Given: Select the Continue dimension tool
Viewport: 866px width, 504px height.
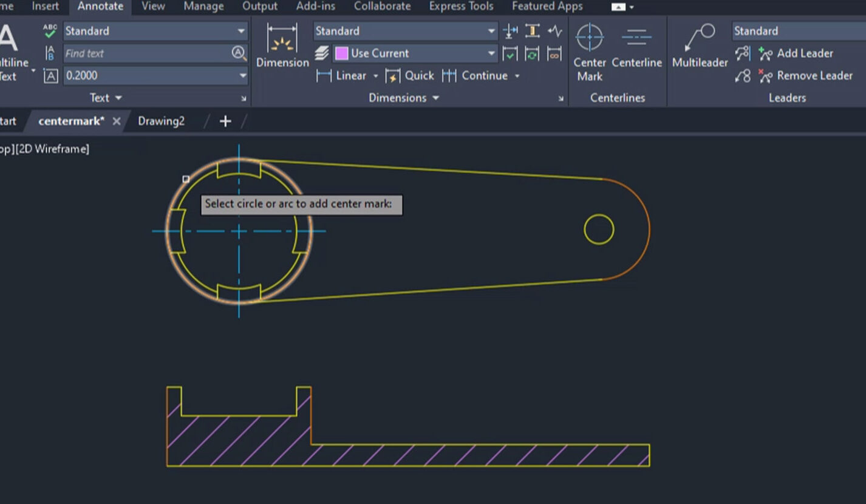Looking at the screenshot, I should 475,76.
